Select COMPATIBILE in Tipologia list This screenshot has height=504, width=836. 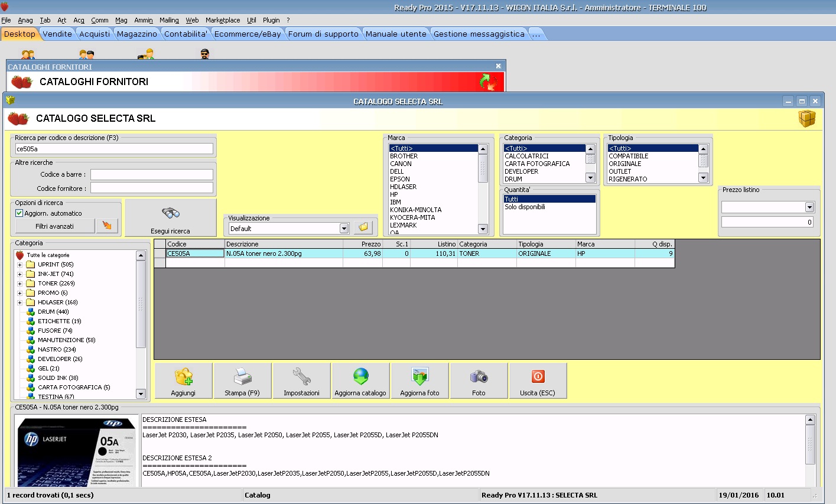point(653,156)
